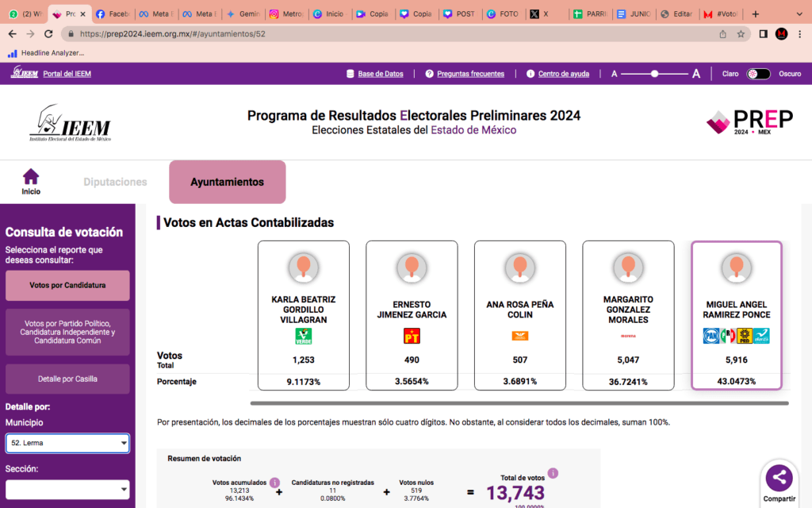Open the Compartir share button

point(779,477)
